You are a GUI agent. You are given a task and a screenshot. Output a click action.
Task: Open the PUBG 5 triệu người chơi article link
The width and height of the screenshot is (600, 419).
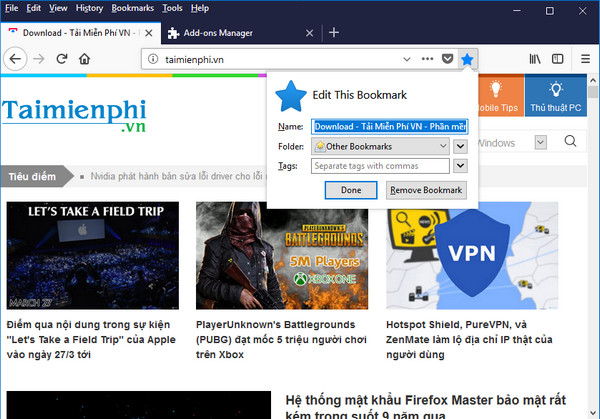pyautogui.click(x=281, y=339)
